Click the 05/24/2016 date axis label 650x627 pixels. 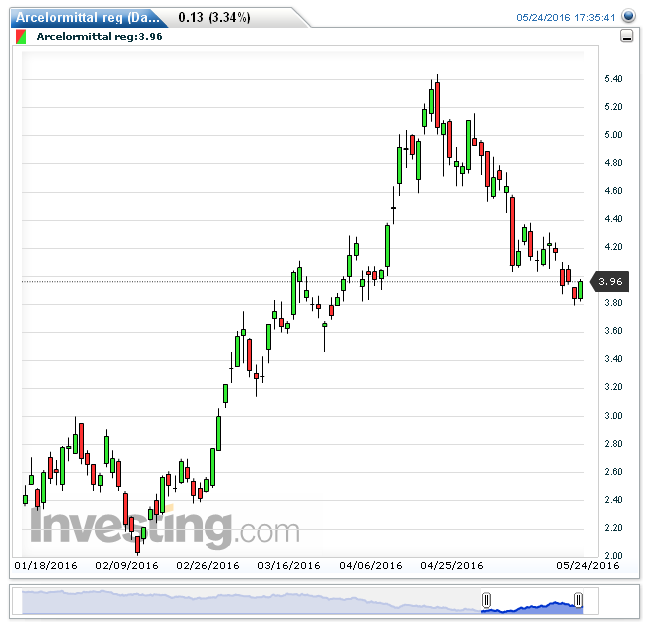(588, 566)
